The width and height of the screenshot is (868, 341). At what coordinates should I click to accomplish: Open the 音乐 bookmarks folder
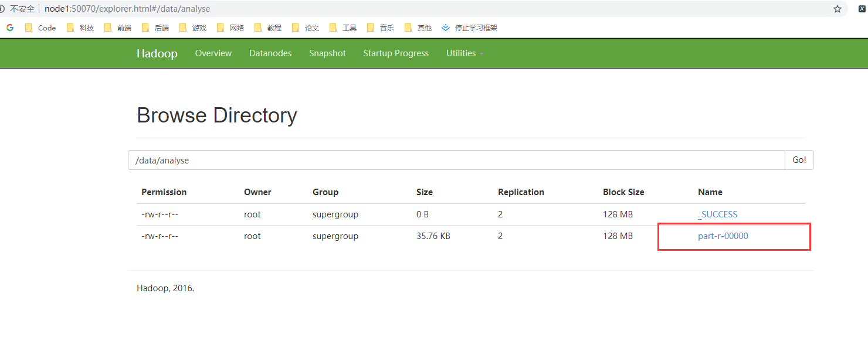pyautogui.click(x=381, y=28)
